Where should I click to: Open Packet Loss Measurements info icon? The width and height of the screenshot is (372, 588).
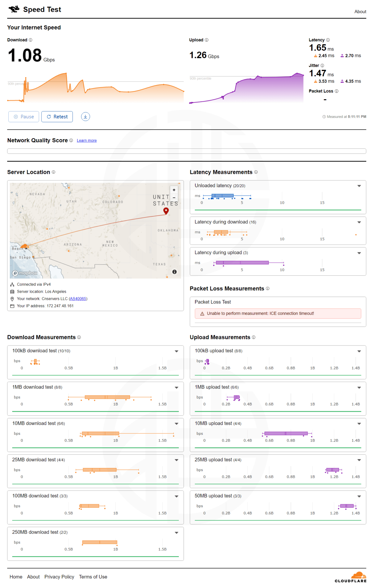[268, 289]
